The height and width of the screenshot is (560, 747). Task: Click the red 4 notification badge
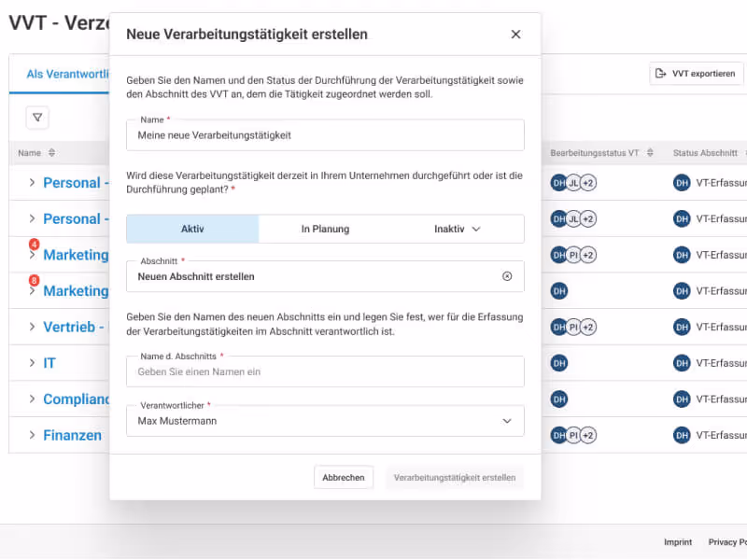click(x=34, y=245)
